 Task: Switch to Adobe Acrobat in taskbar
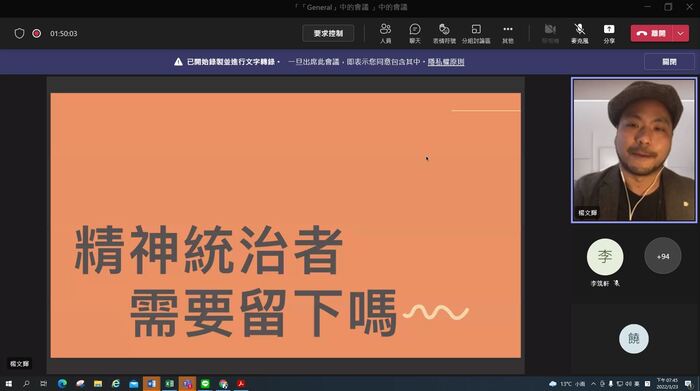click(x=241, y=383)
